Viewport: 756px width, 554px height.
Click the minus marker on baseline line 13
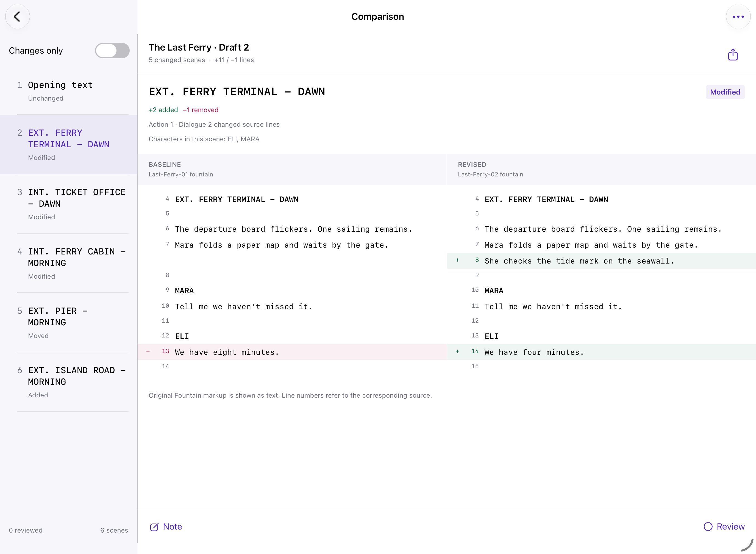[x=148, y=351]
